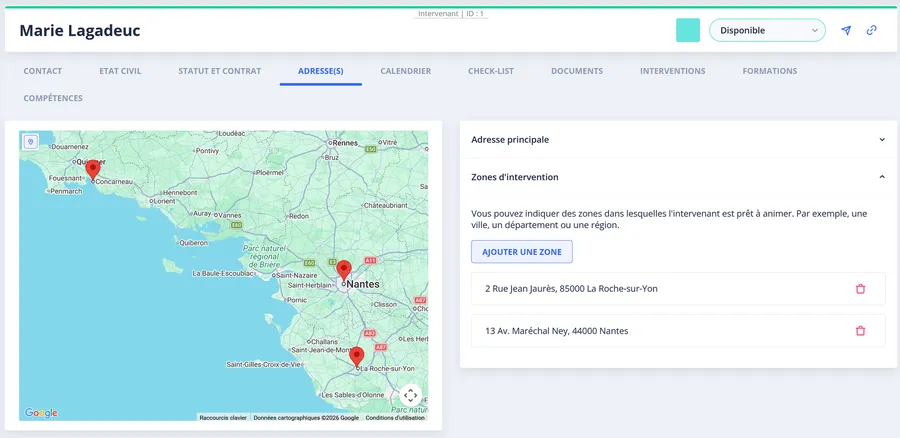The height and width of the screenshot is (438, 900).
Task: Switch to the CONTACT tab
Action: click(42, 71)
